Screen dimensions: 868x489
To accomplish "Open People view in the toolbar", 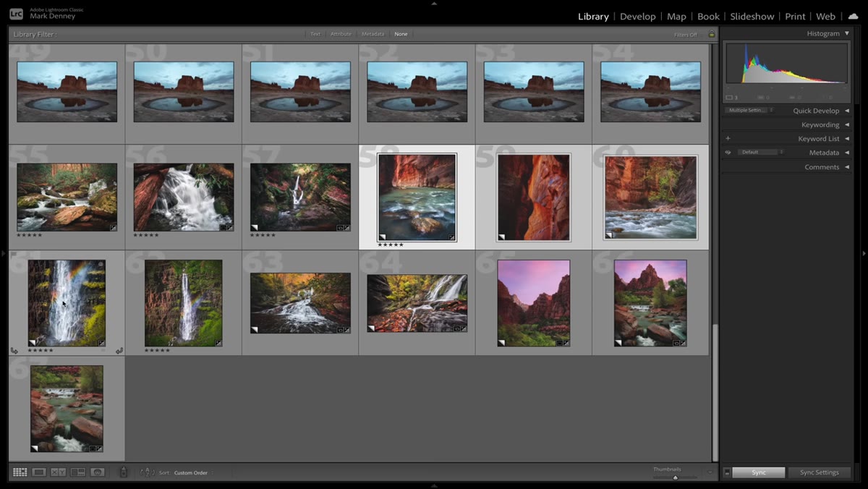I will [98, 472].
